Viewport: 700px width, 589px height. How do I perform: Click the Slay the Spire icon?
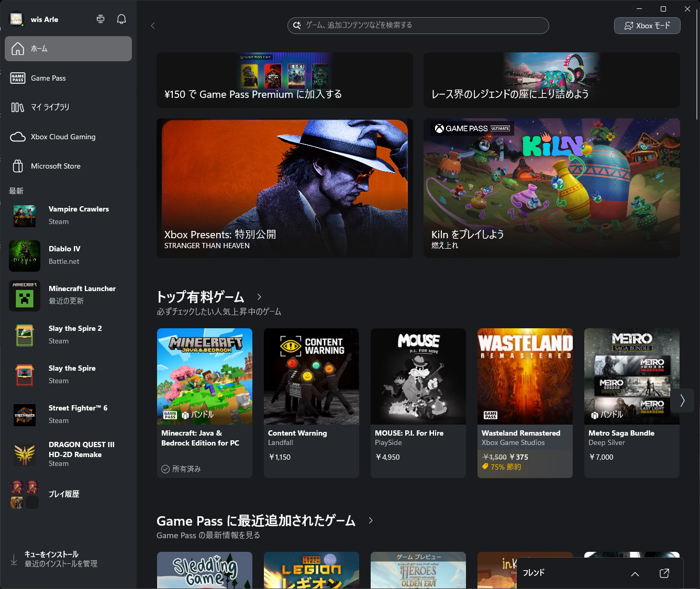point(25,375)
